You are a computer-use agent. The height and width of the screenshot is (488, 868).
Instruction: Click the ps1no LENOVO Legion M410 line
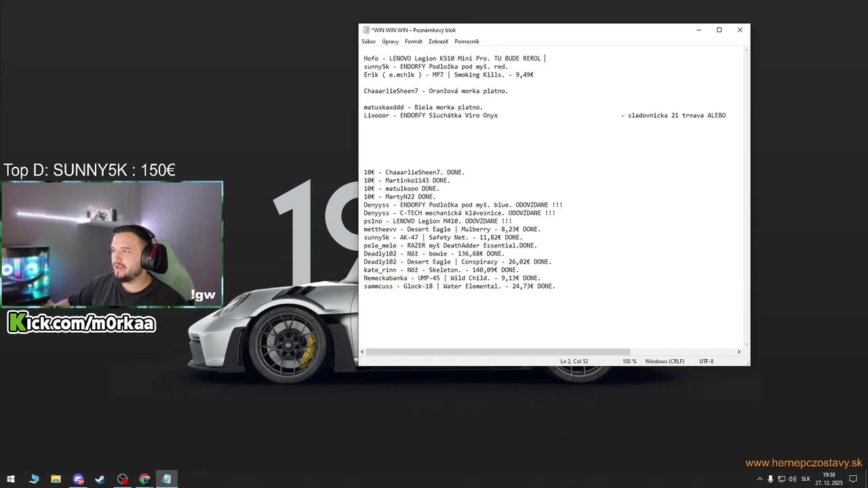point(437,221)
